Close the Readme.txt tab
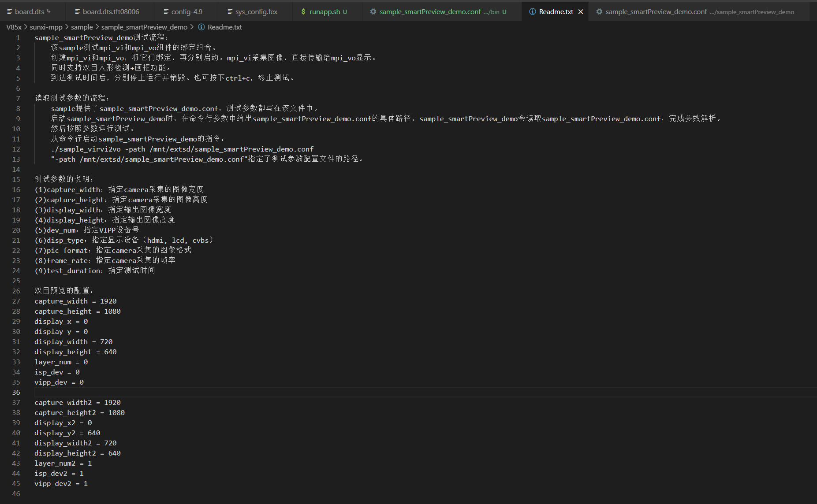Viewport: 817px width, 504px height. click(581, 12)
